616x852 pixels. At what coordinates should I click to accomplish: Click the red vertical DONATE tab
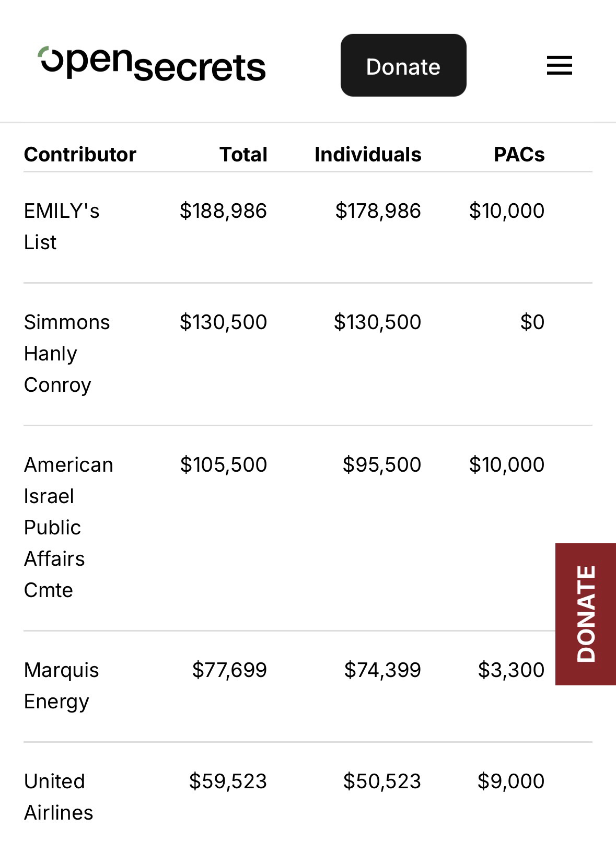tap(586, 614)
